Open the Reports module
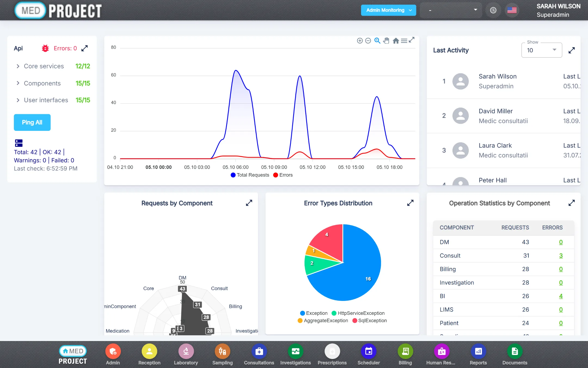This screenshot has width=588, height=368. pos(478,355)
